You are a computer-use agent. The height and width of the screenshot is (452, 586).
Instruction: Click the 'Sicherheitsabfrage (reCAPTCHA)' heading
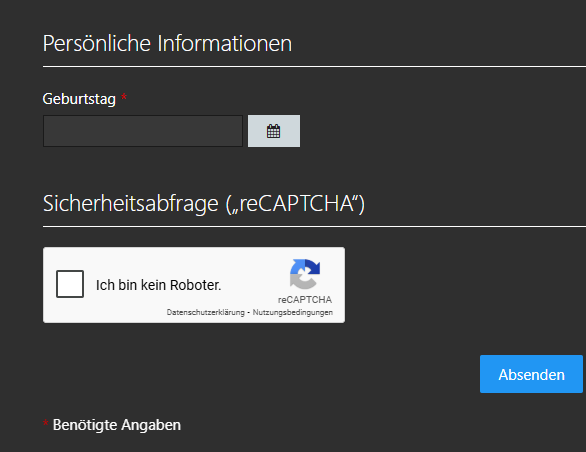point(204,204)
